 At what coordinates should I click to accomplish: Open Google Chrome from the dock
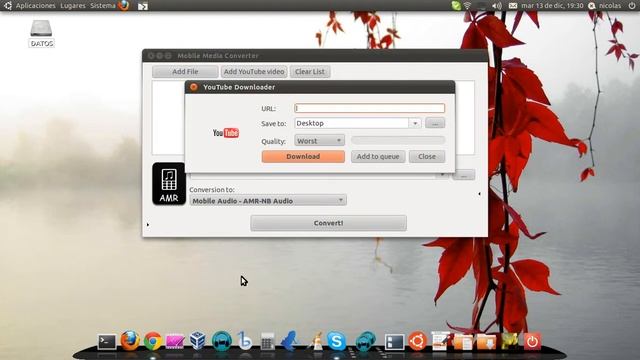[x=153, y=341]
